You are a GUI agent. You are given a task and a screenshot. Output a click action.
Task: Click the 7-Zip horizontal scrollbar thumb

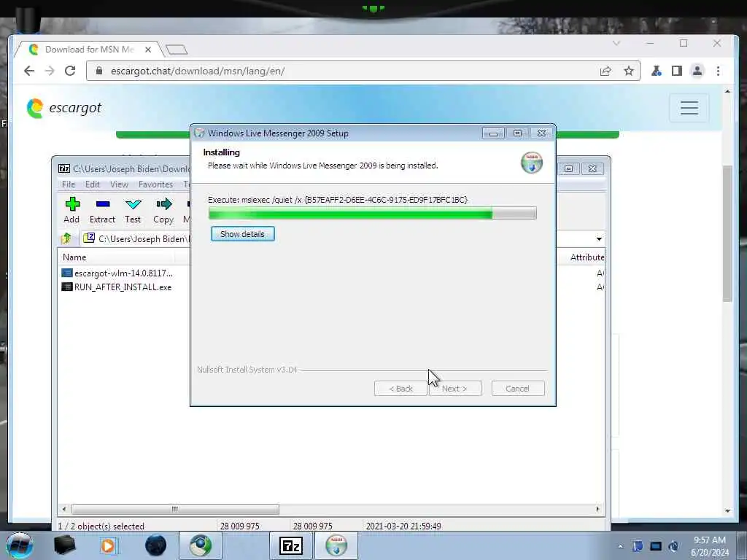(175, 509)
